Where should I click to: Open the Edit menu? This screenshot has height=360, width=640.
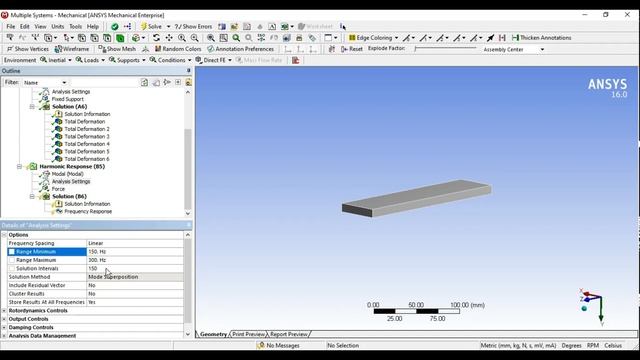[x=24, y=27]
